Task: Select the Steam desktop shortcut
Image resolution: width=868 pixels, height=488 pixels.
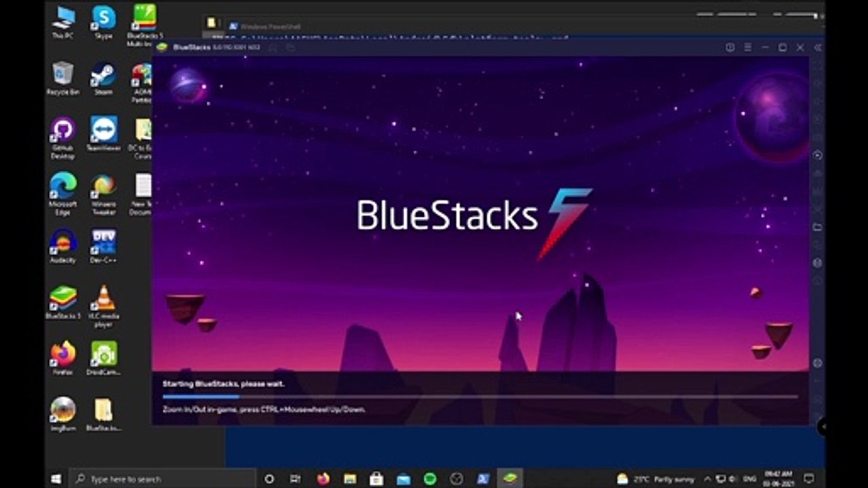Action: [x=104, y=79]
